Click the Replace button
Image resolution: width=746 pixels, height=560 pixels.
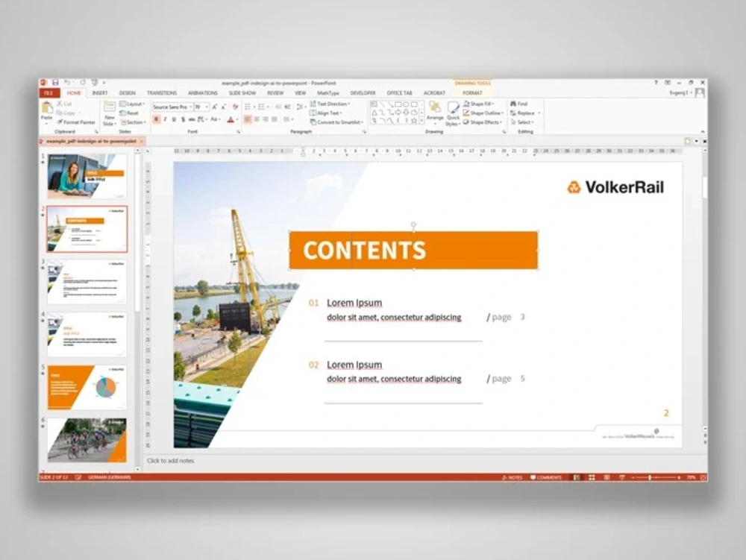522,113
